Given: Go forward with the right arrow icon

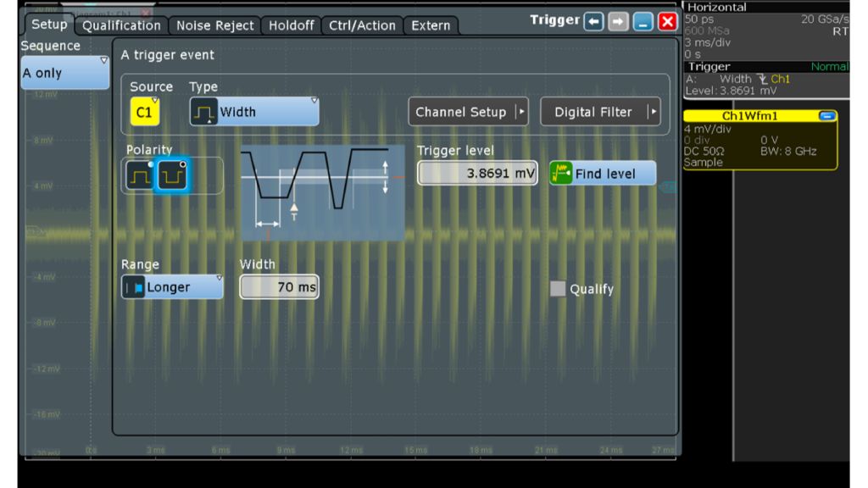Looking at the screenshot, I should tap(618, 22).
